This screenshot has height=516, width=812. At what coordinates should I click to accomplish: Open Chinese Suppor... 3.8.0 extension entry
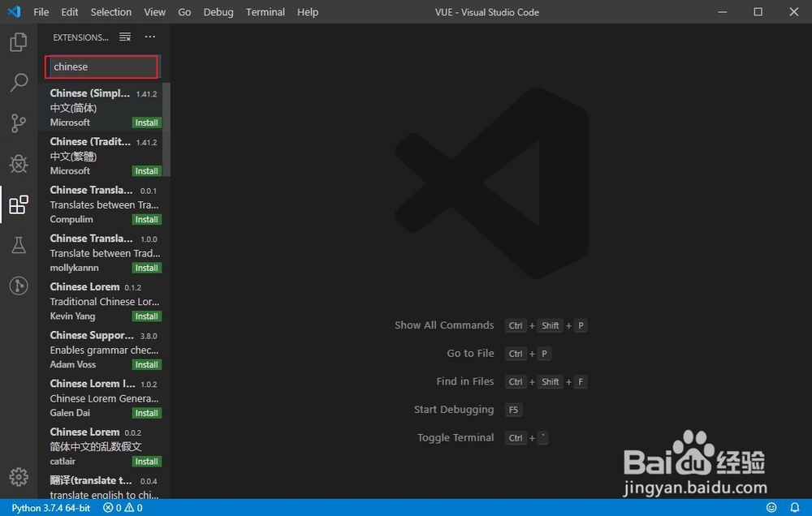(104, 350)
